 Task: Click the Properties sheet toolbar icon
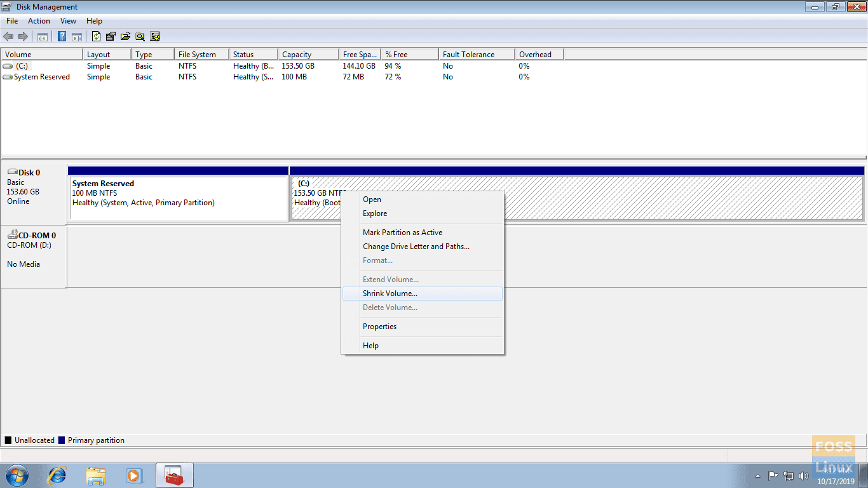pyautogui.click(x=111, y=36)
